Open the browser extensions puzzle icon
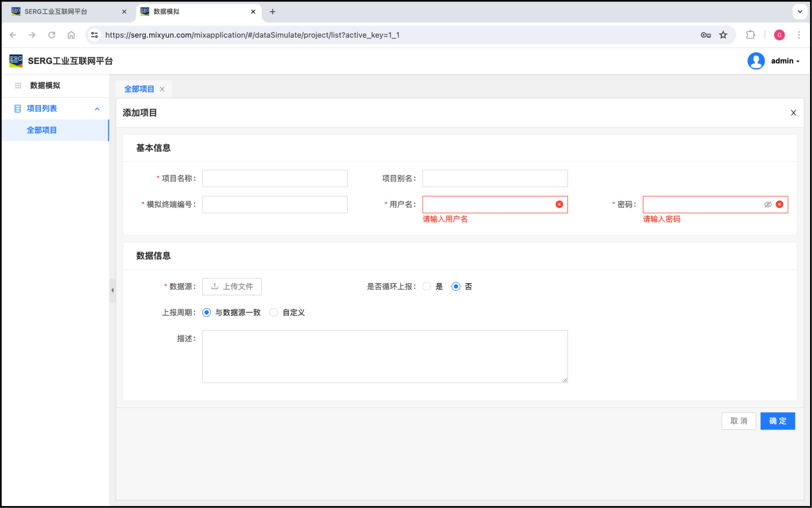 tap(751, 35)
